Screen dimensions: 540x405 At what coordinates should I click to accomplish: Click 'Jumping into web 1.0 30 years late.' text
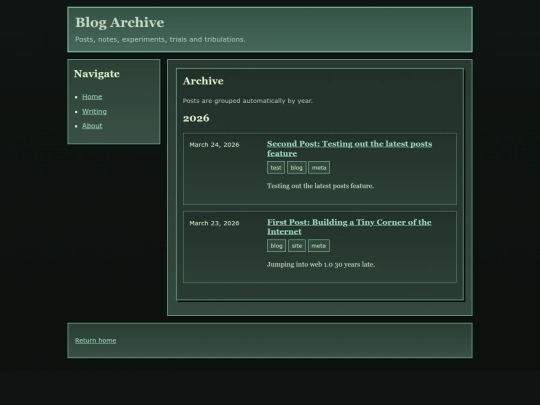[321, 264]
